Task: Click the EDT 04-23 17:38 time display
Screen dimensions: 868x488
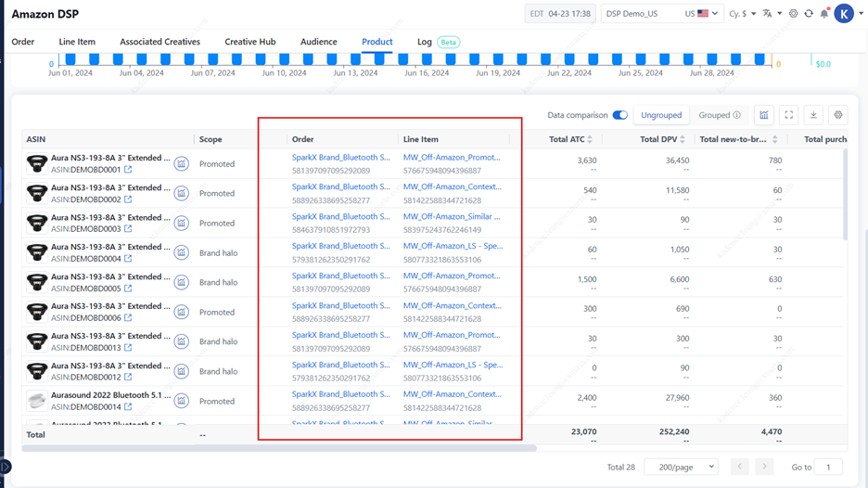Action: pos(560,14)
